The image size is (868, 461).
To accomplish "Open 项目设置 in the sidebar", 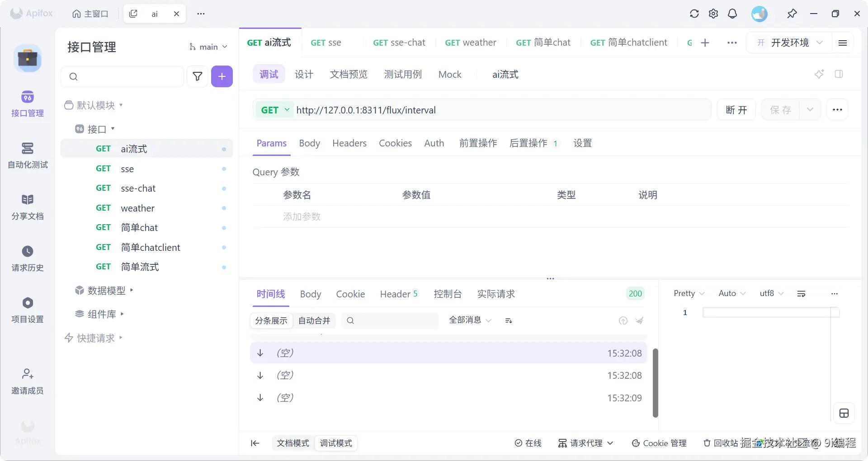I will pyautogui.click(x=28, y=310).
